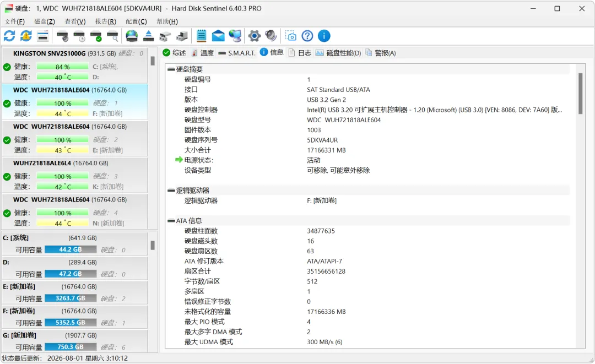Open the 磁盘(Z) menu
Screen dimensions: 595x364
click(x=45, y=21)
